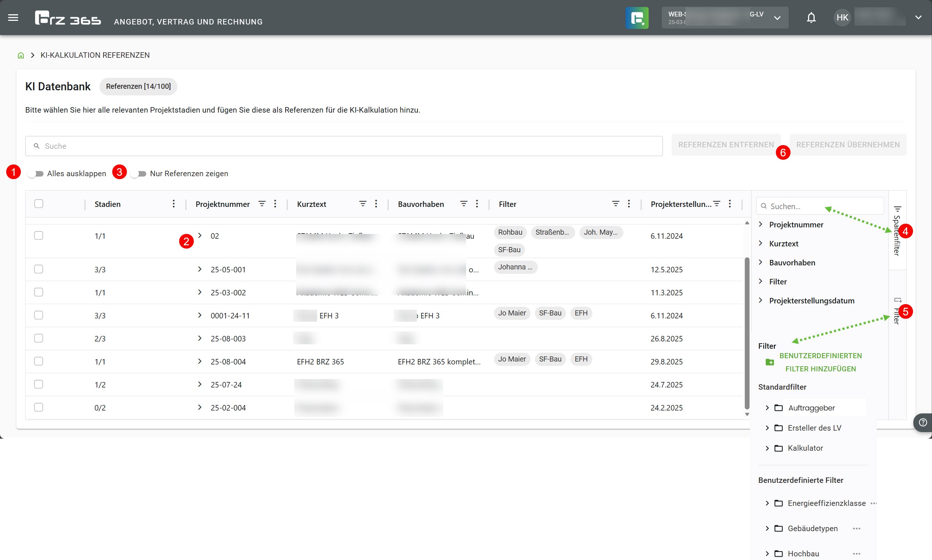Open the Kurztext column three-dot menu
This screenshot has width=932, height=560.
(376, 204)
